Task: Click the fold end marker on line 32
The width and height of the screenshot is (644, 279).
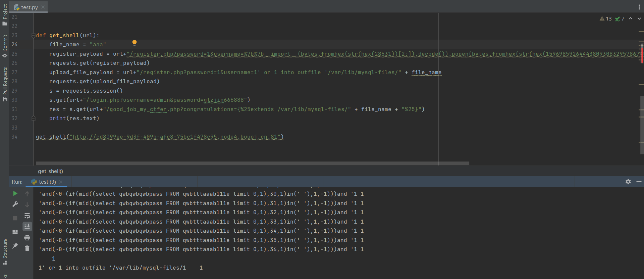Action: coord(33,118)
